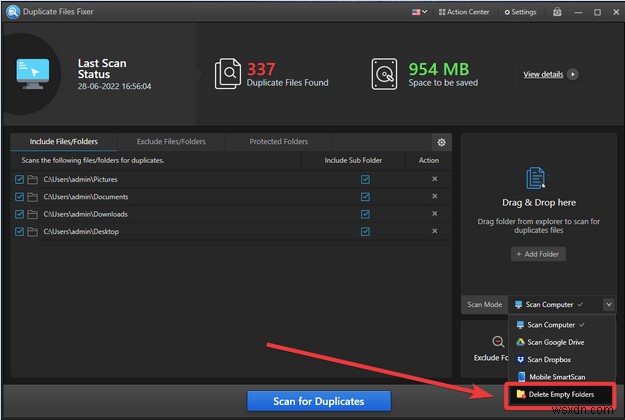The width and height of the screenshot is (625, 420).
Task: Switch to Include Files/Folders tab
Action: 63,141
